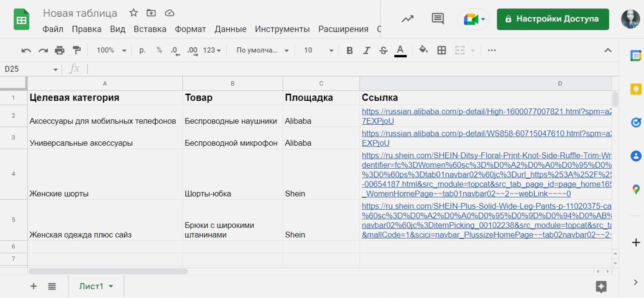644x298 pixels.
Task: Hide the side panel chevron
Action: pos(636,283)
